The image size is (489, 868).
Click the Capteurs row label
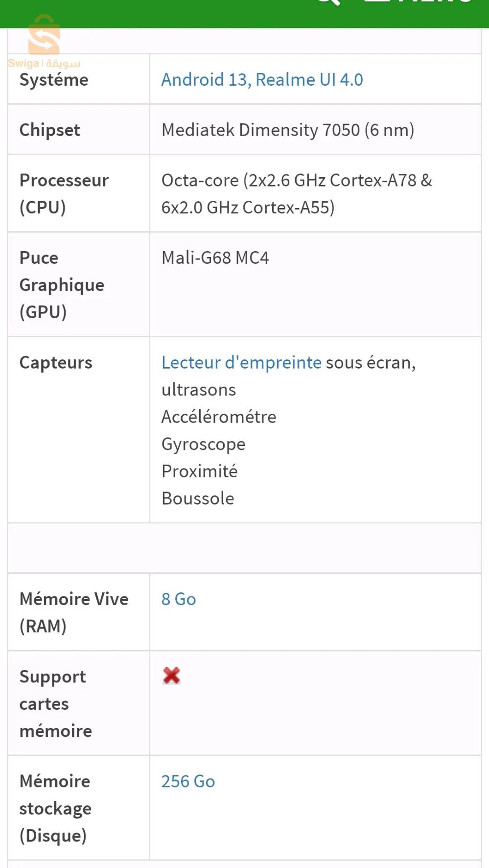(56, 362)
